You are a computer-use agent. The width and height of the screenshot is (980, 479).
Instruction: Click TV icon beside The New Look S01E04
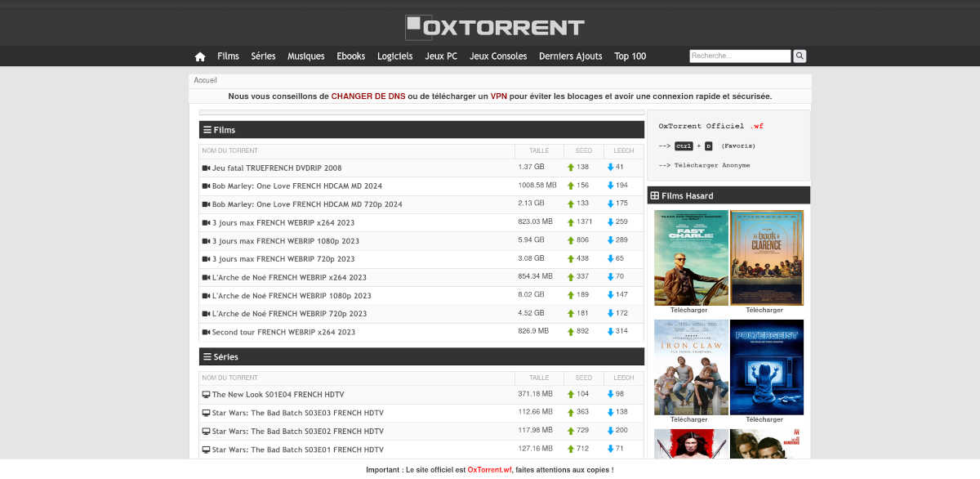click(x=206, y=395)
